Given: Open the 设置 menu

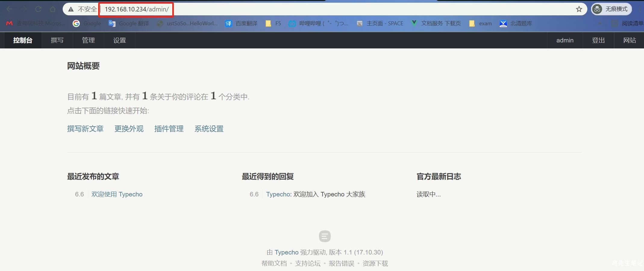Looking at the screenshot, I should 120,40.
